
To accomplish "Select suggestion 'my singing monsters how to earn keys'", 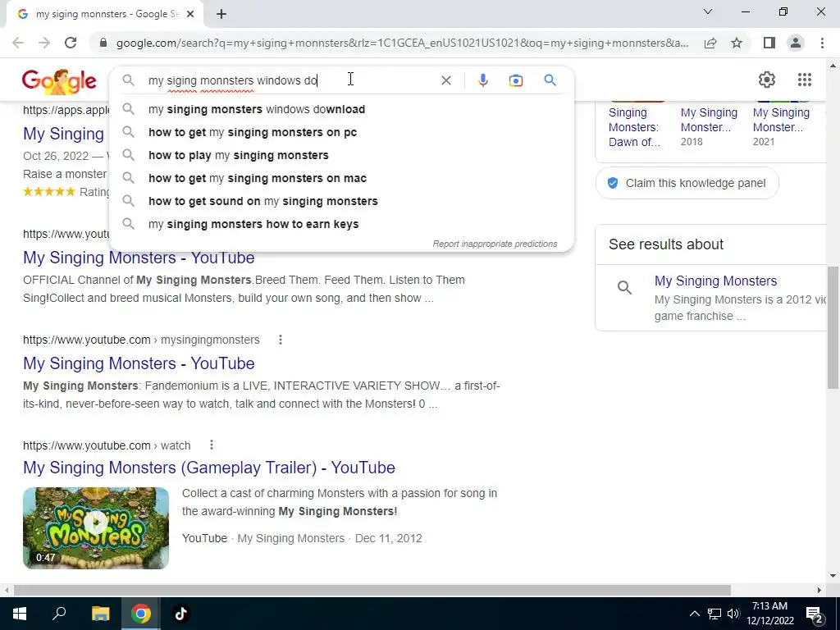I will 340,225.
